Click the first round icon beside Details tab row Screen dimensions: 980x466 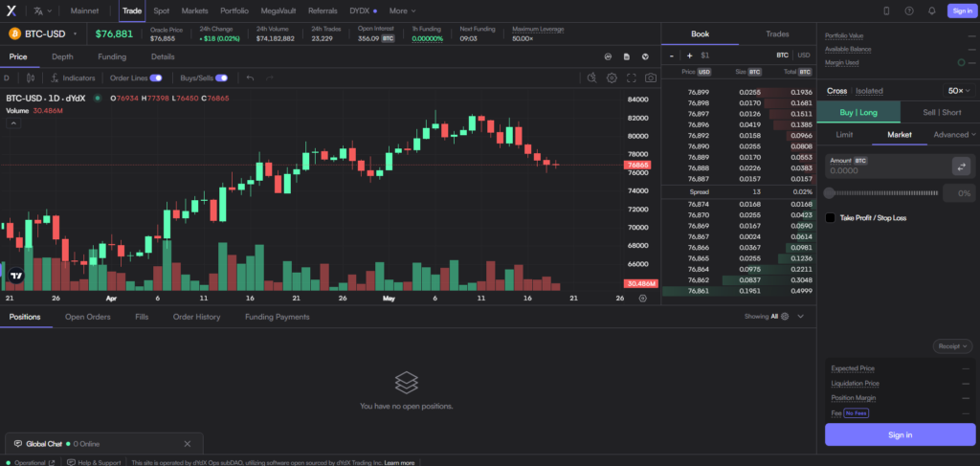608,56
